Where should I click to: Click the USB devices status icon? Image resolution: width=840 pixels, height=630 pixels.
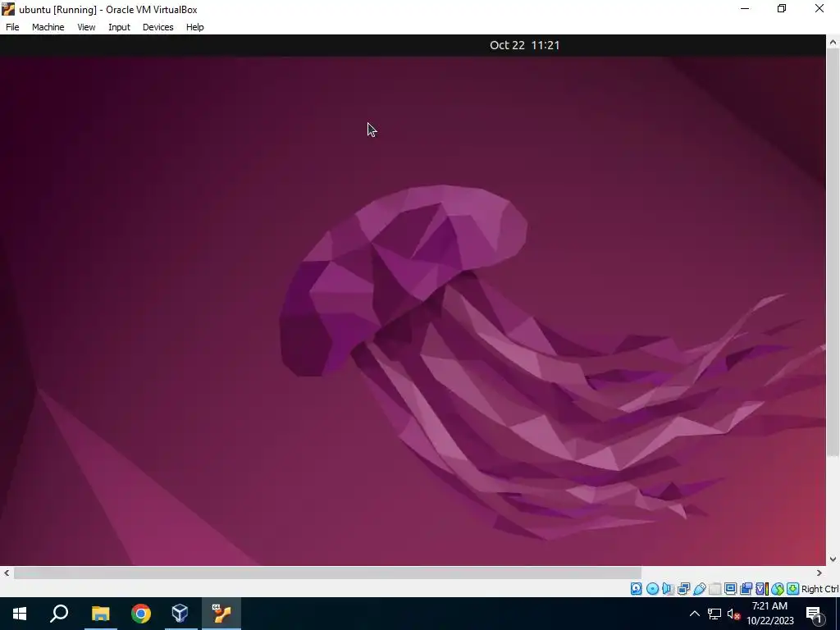click(699, 589)
